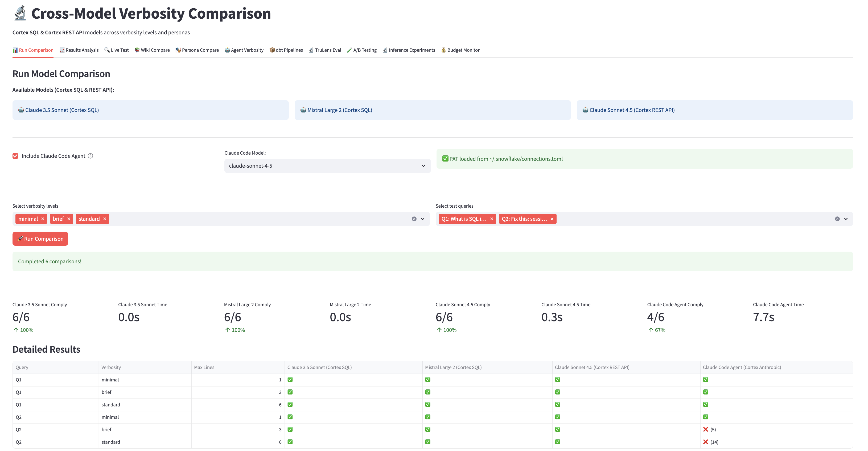Viewport: 868px width, 451px height.
Task: Clear all selected test queries
Action: point(837,219)
